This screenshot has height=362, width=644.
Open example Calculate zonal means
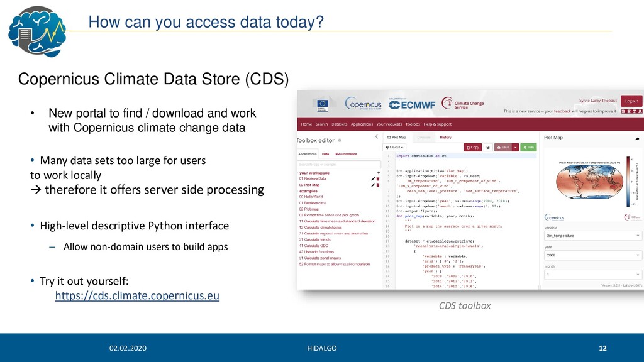pos(320,258)
